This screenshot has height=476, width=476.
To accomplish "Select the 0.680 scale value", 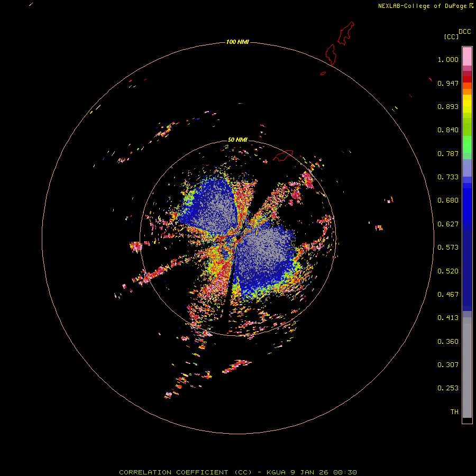I will (x=448, y=200).
